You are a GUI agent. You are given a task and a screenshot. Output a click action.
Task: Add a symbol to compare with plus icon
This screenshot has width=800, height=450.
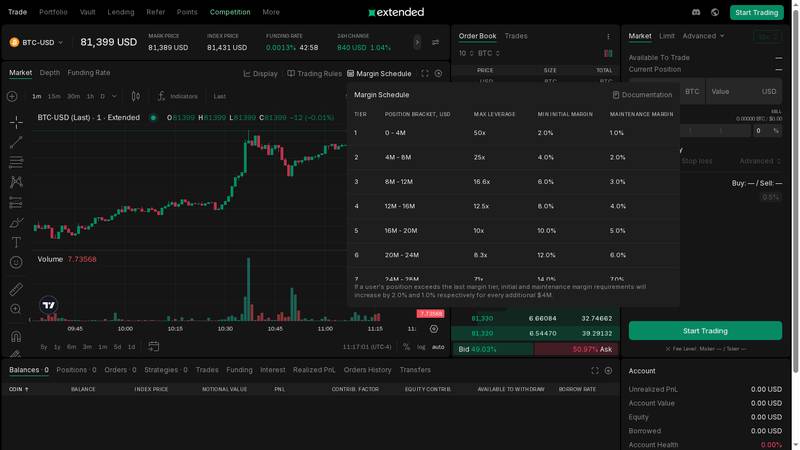click(x=12, y=96)
